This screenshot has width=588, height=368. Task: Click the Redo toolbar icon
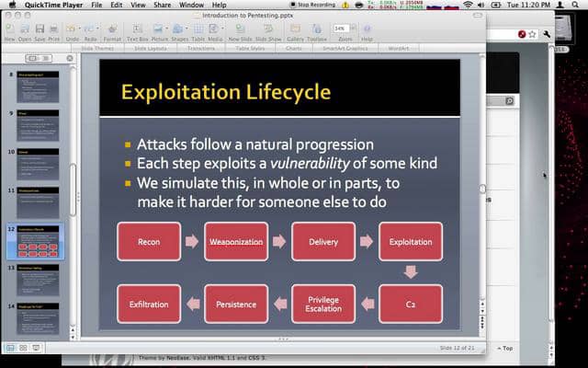point(89,29)
